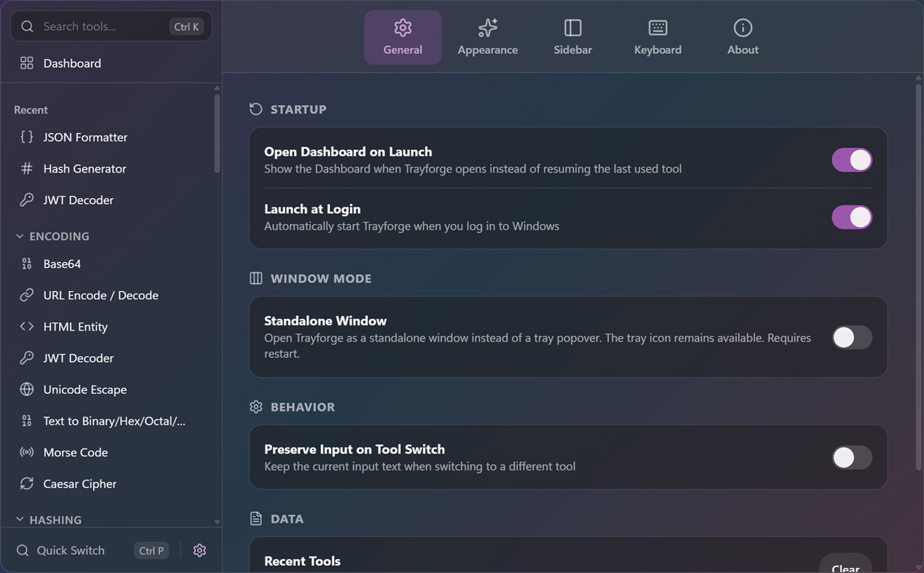The width and height of the screenshot is (924, 573).
Task: Open the Keyboard settings tab
Action: [658, 38]
